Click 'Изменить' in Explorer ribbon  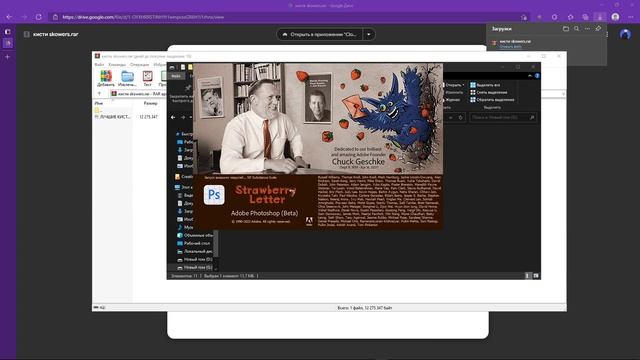click(x=454, y=92)
